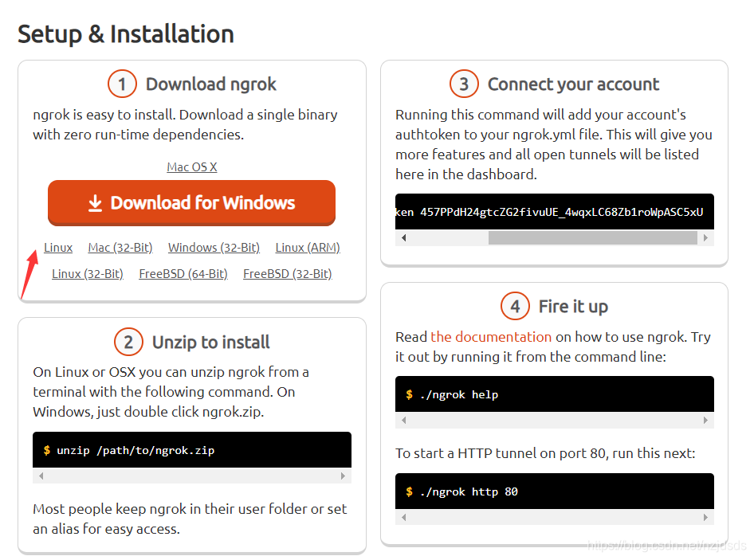The width and height of the screenshot is (754, 560).
Task: Click the Download for Windows button
Action: (191, 203)
